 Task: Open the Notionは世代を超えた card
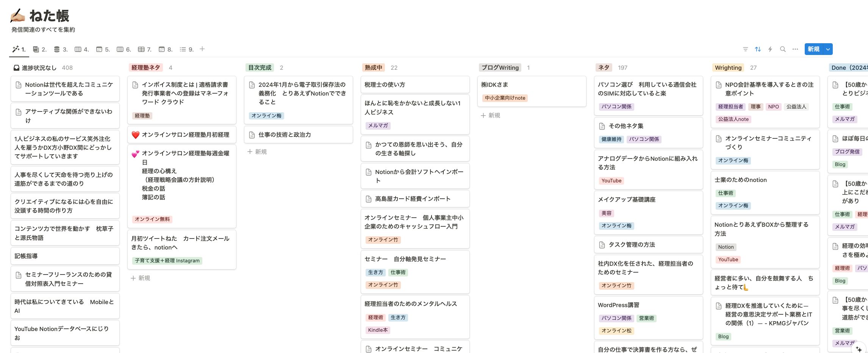[x=65, y=89]
